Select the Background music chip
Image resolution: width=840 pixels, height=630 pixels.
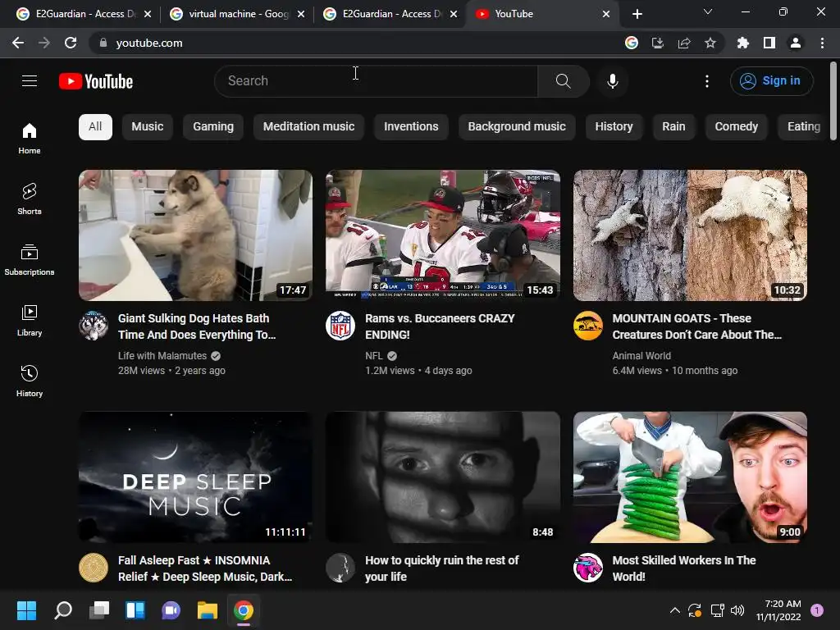pyautogui.click(x=517, y=127)
